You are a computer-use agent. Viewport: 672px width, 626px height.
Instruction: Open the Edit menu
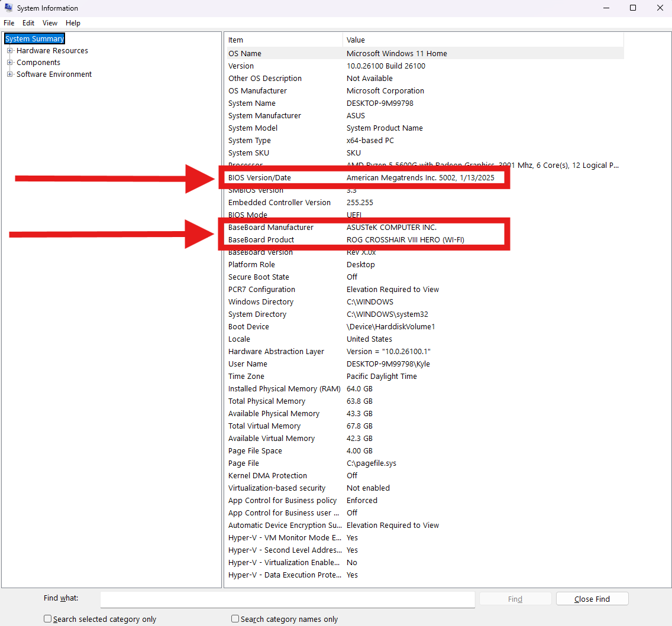pos(28,23)
